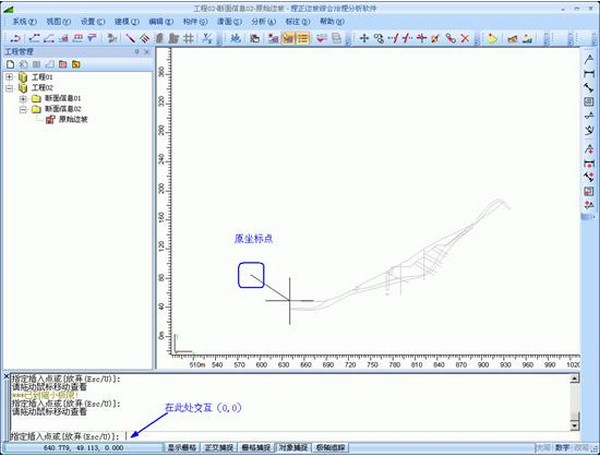Viewport: 600px width, 457px height.
Task: Toggle 显示栅格 grid display in status bar
Action: click(x=182, y=447)
